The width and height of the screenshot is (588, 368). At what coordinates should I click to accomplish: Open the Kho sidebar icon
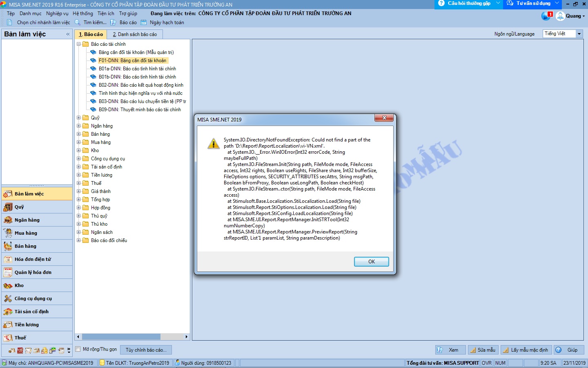click(8, 285)
